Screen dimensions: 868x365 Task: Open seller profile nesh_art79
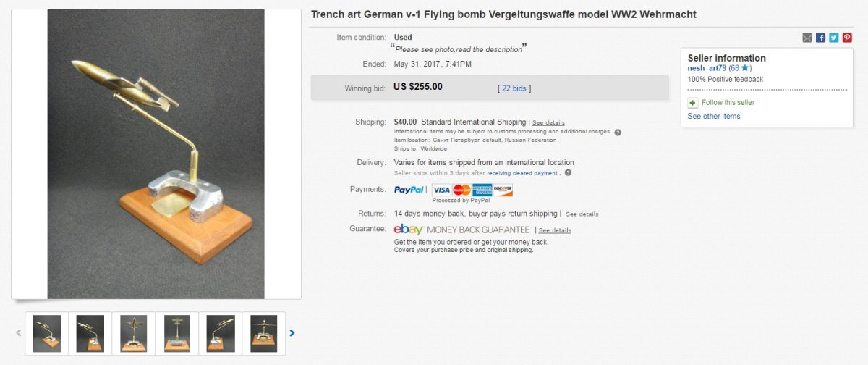coord(707,68)
